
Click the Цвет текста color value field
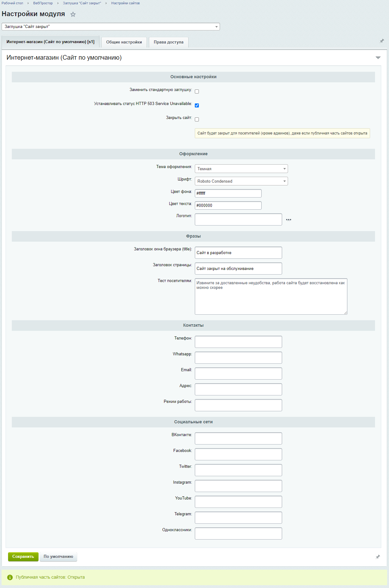click(x=228, y=205)
